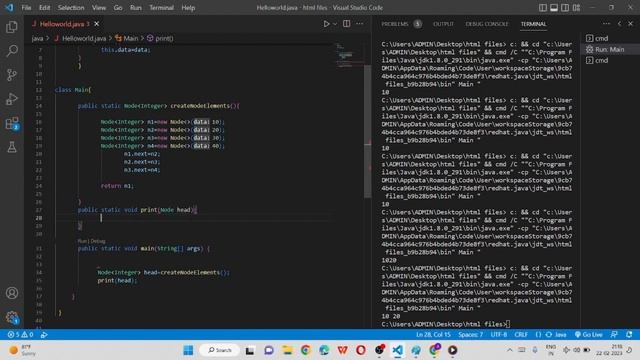Show hidden system tray icons

click(510, 350)
